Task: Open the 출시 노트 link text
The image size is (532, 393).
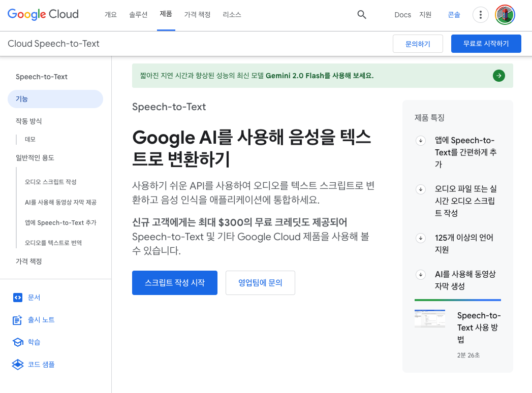Action: click(41, 320)
